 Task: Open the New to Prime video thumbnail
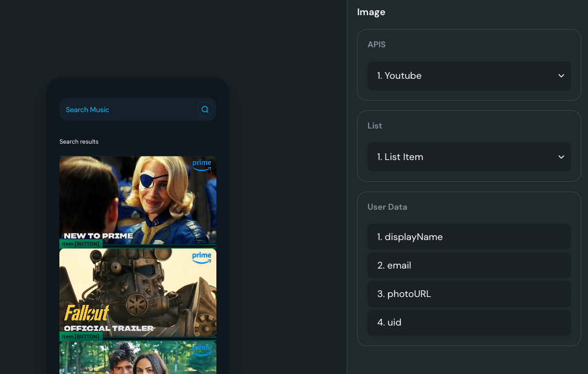[138, 200]
